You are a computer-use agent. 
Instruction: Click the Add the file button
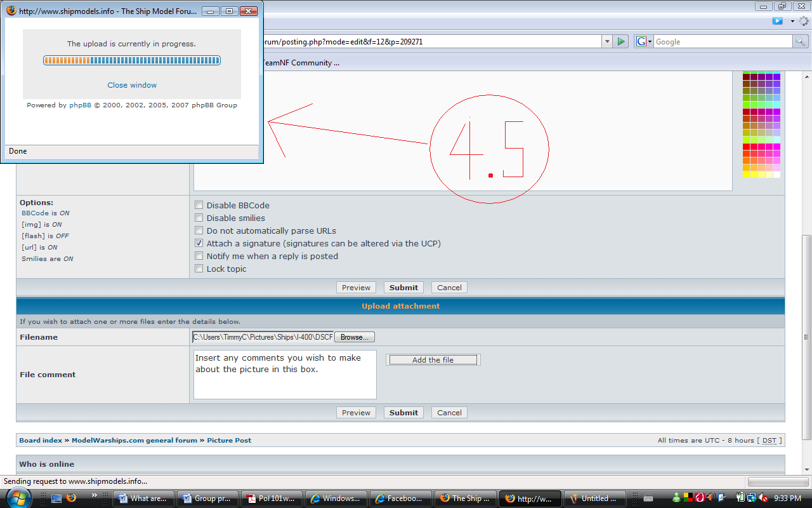433,360
